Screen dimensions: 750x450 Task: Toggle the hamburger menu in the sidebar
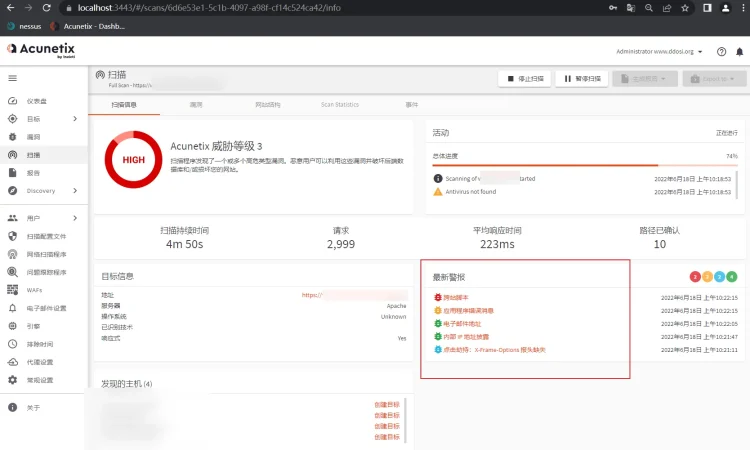coord(12,78)
